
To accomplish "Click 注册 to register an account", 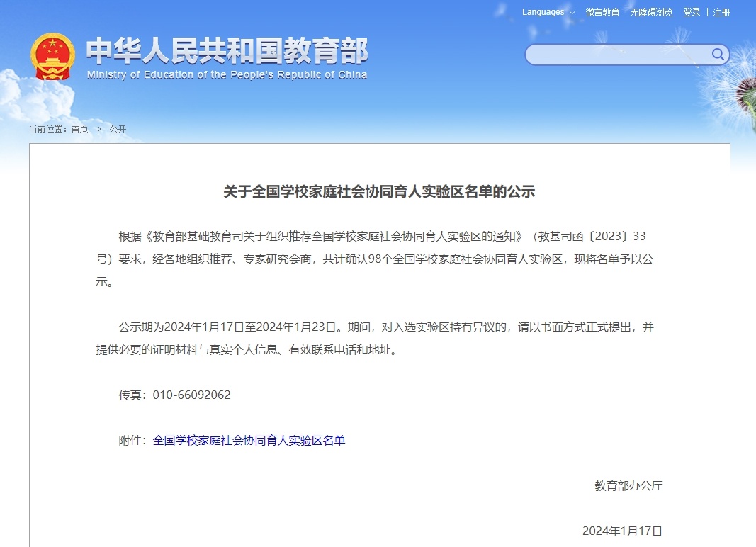I will [x=721, y=12].
